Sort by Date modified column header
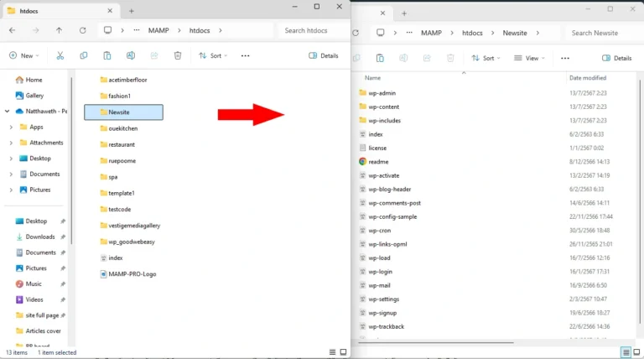 (x=588, y=78)
